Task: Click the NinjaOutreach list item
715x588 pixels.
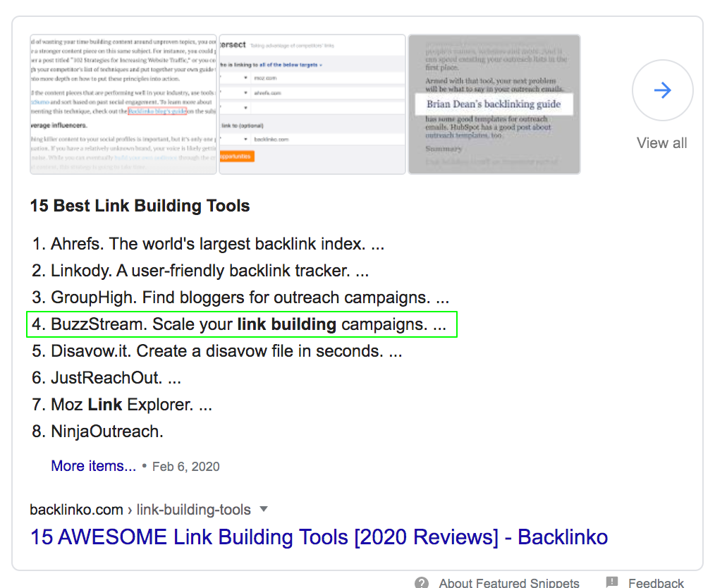Action: 97,431
